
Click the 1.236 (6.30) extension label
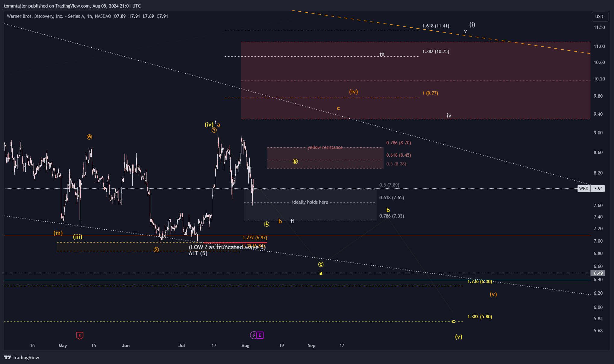coord(480,281)
